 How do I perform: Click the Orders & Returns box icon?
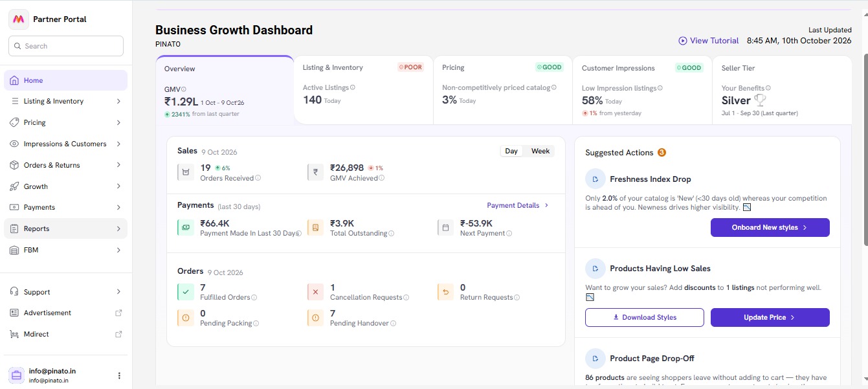(15, 165)
